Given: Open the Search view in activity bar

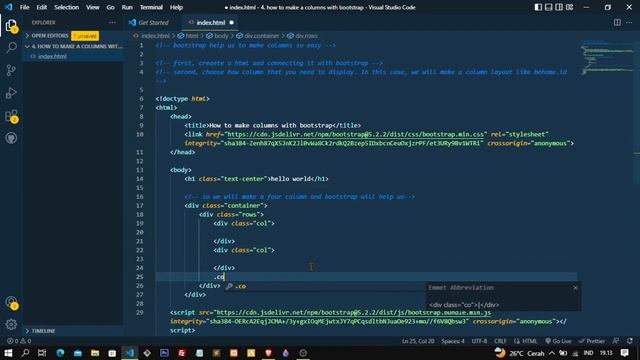Looking at the screenshot, I should pyautogui.click(x=11, y=48).
